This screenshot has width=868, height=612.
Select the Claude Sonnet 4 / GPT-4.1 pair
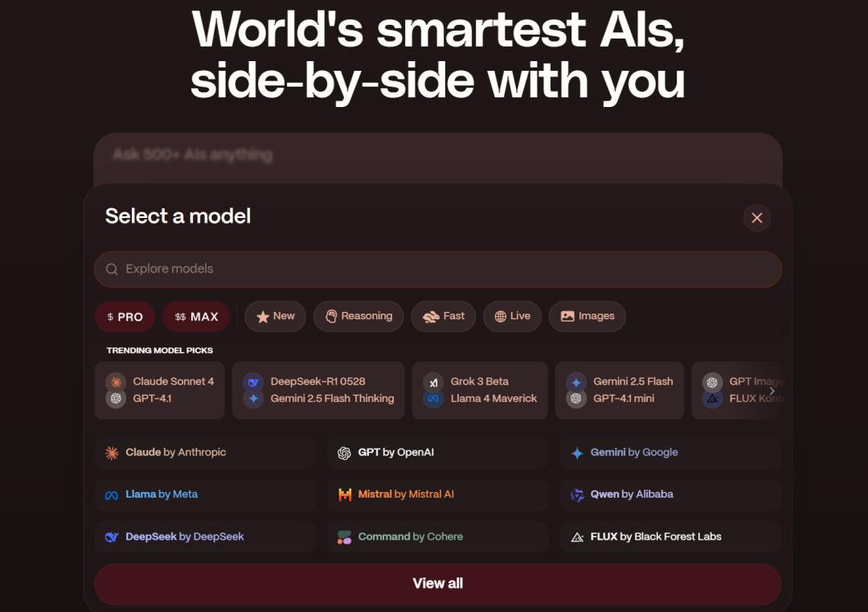tap(159, 391)
